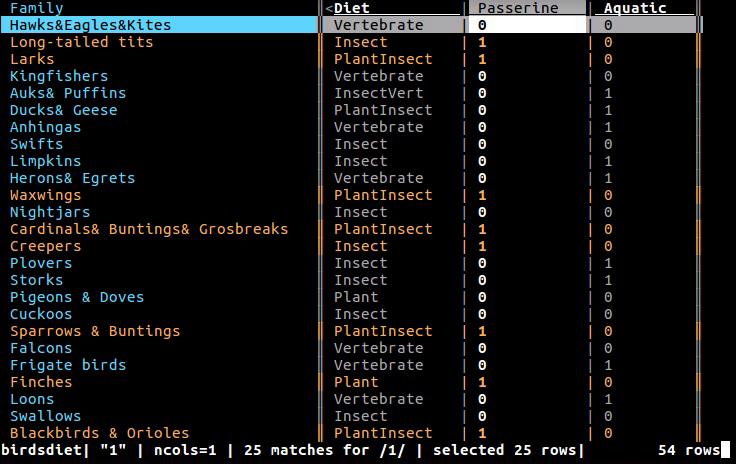This screenshot has width=736, height=464.
Task: Select the Aquatic value for Hawks&Eagles&Kites
Action: tap(608, 25)
